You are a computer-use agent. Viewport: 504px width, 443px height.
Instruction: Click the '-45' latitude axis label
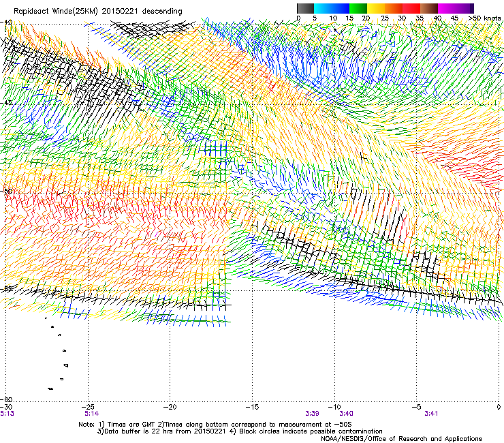pyautogui.click(x=6, y=103)
